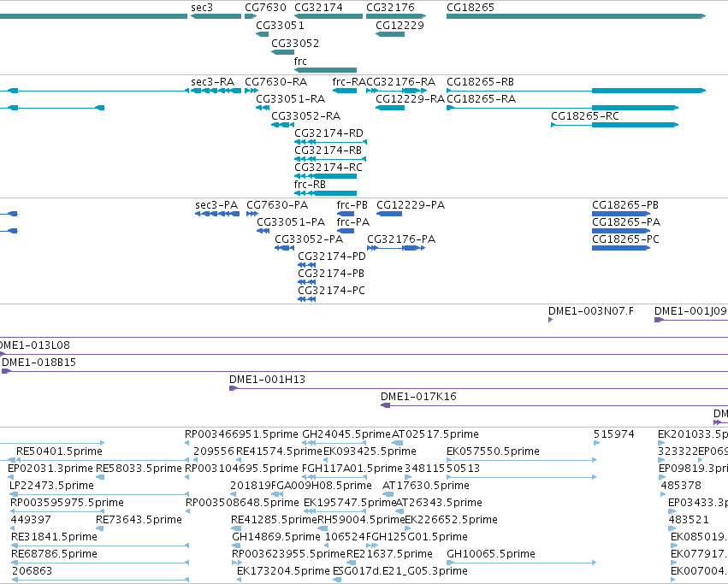Image resolution: width=728 pixels, height=584 pixels.
Task: Click the RE68786.5prime EST label
Action: coord(54,554)
